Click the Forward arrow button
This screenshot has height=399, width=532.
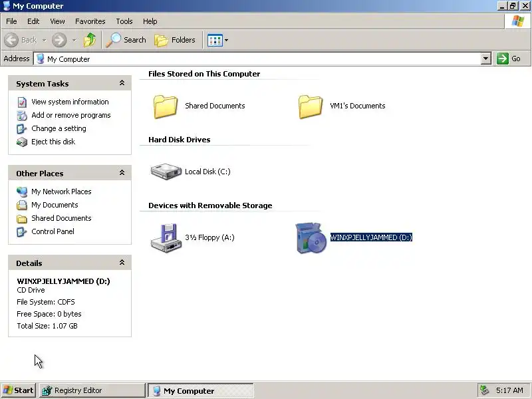pos(59,40)
